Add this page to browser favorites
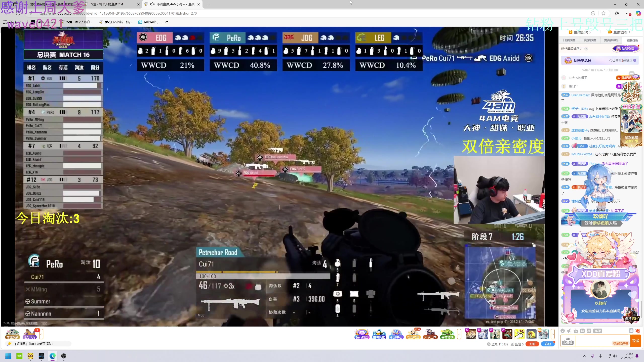Screen dimensions: 644x362 tap(603, 13)
